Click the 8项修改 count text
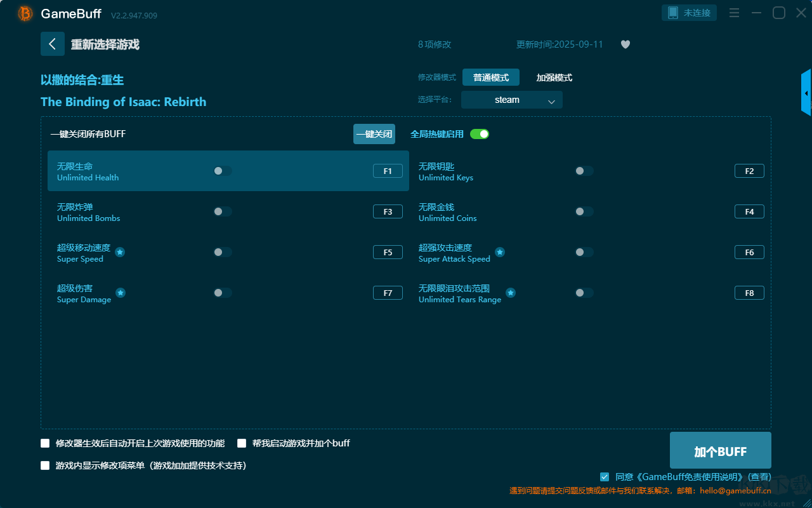The image size is (812, 508). pyautogui.click(x=435, y=44)
